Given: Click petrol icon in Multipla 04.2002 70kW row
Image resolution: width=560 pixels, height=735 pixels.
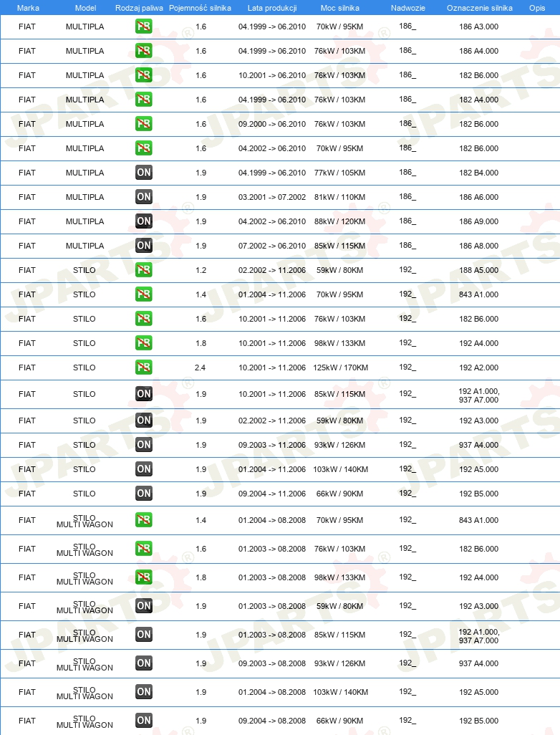Looking at the screenshot, I should (x=143, y=148).
